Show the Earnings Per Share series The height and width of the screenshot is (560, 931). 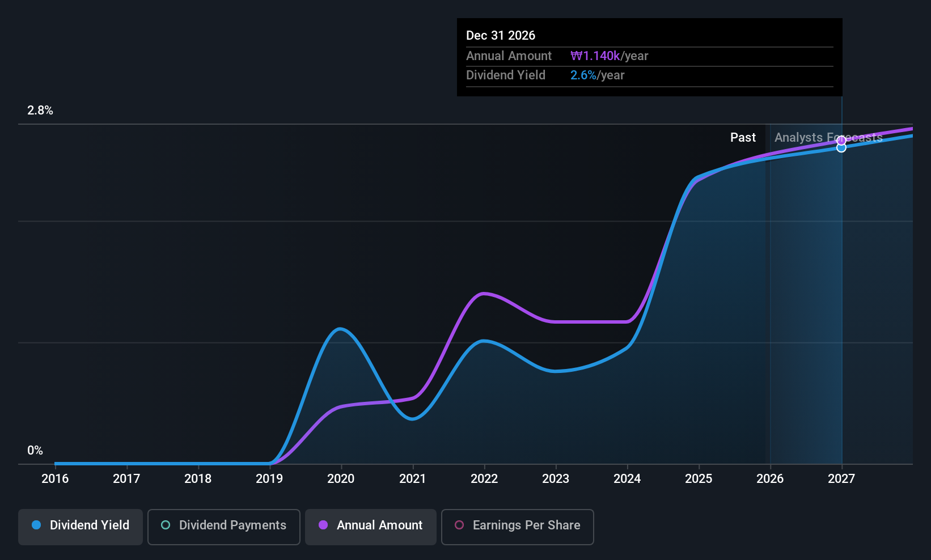click(517, 526)
